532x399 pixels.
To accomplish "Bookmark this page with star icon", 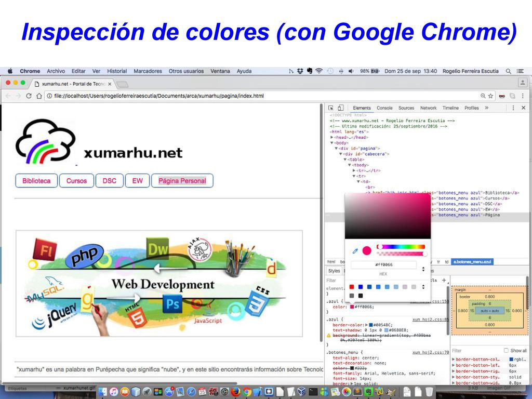I will [490, 96].
